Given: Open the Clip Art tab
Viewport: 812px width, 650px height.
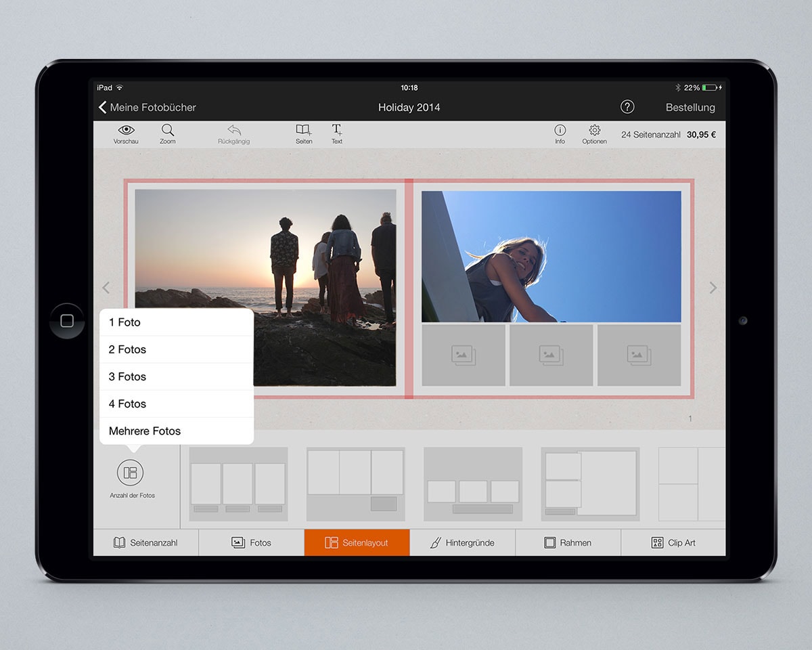Looking at the screenshot, I should (x=673, y=542).
